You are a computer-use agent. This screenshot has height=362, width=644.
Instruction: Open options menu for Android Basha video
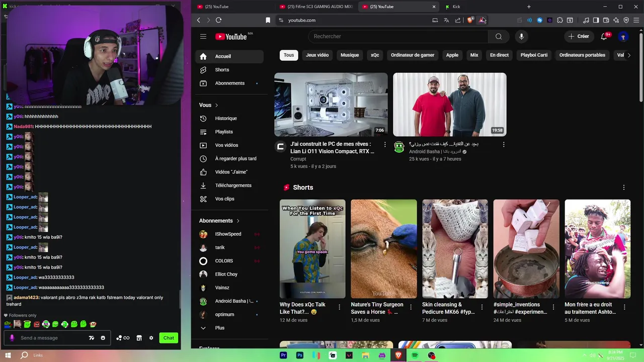coord(504,144)
